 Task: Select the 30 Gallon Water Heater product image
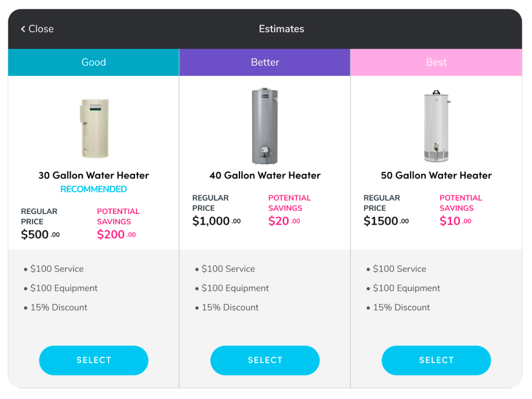[93, 128]
